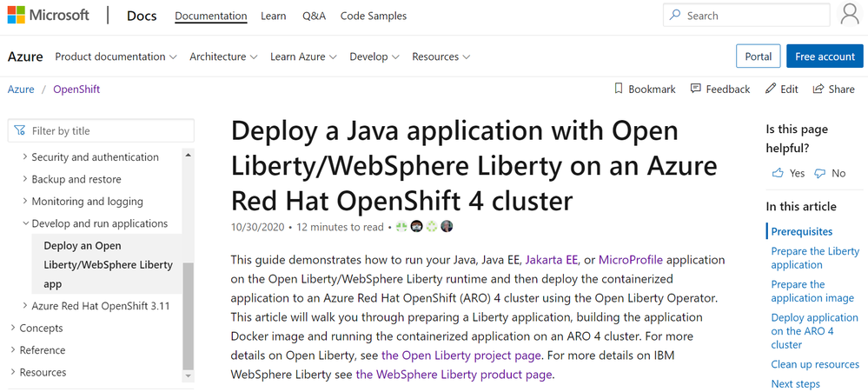
Task: Click the Bookmark icon
Action: pos(619,89)
